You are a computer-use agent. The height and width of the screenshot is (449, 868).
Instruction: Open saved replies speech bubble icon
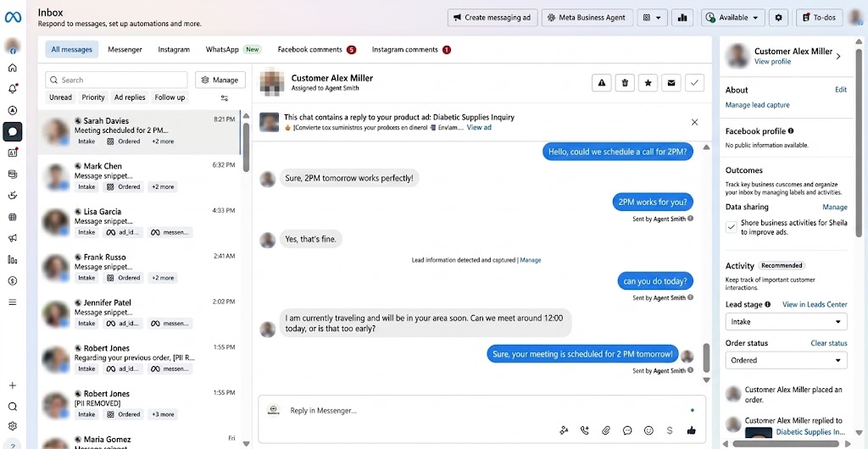pos(627,430)
